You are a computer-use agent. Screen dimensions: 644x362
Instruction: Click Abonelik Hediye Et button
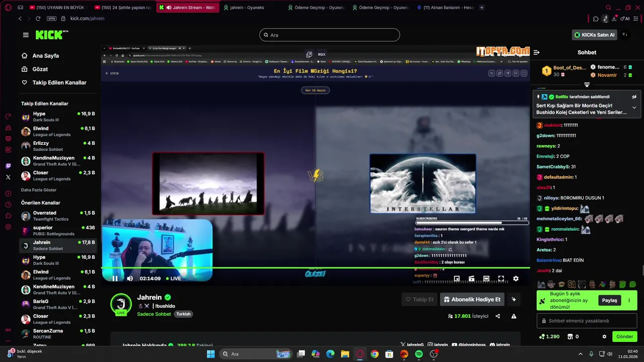tap(472, 300)
